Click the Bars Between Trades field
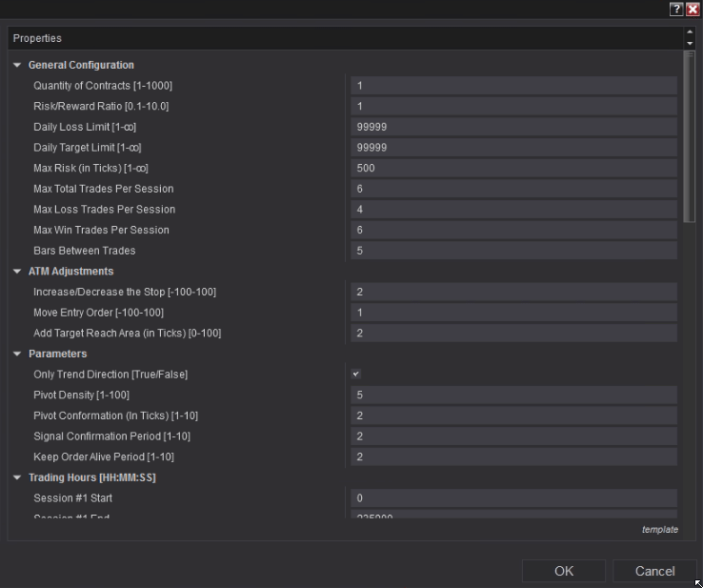Screen dimensions: 703x588 (513, 251)
